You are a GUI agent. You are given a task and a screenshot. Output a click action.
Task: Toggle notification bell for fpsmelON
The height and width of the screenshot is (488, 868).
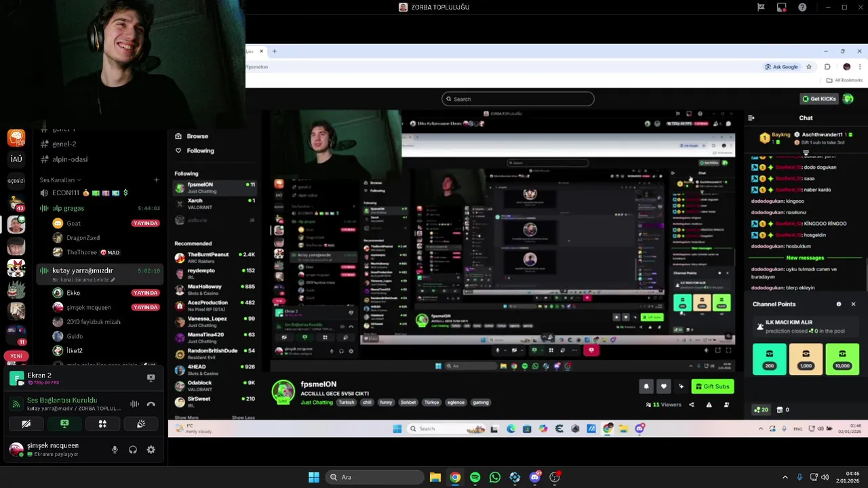tap(646, 386)
